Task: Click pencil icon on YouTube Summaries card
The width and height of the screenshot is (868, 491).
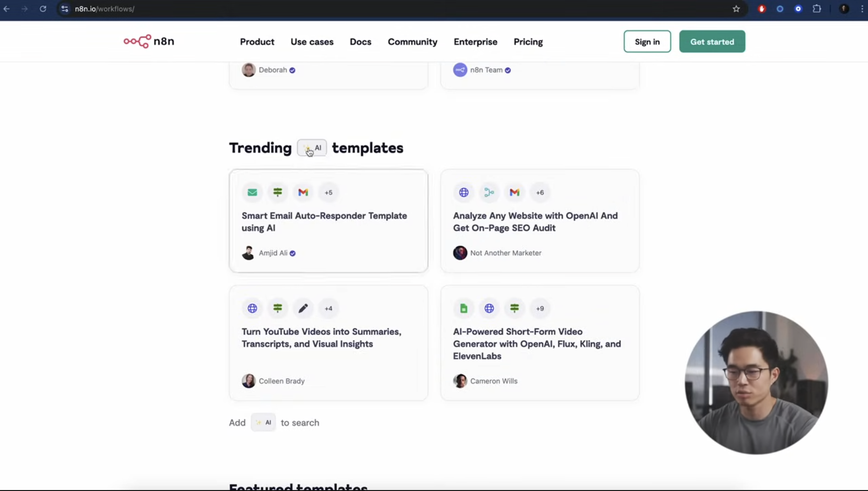Action: click(303, 309)
